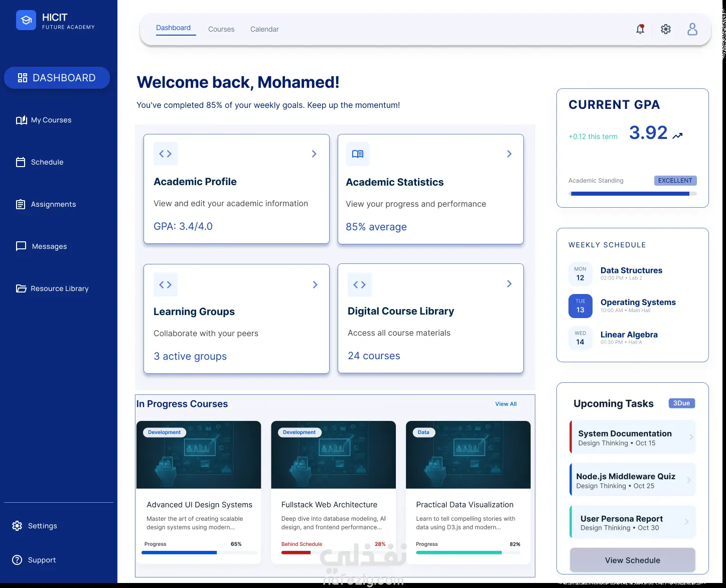Click the sidebar Settings gear icon
This screenshot has height=588, width=726.
tap(17, 526)
